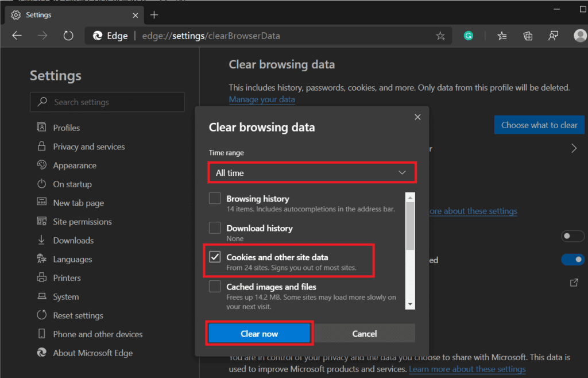Viewport: 588px width, 378px height.
Task: Click the user profile avatar icon
Action: tap(579, 36)
